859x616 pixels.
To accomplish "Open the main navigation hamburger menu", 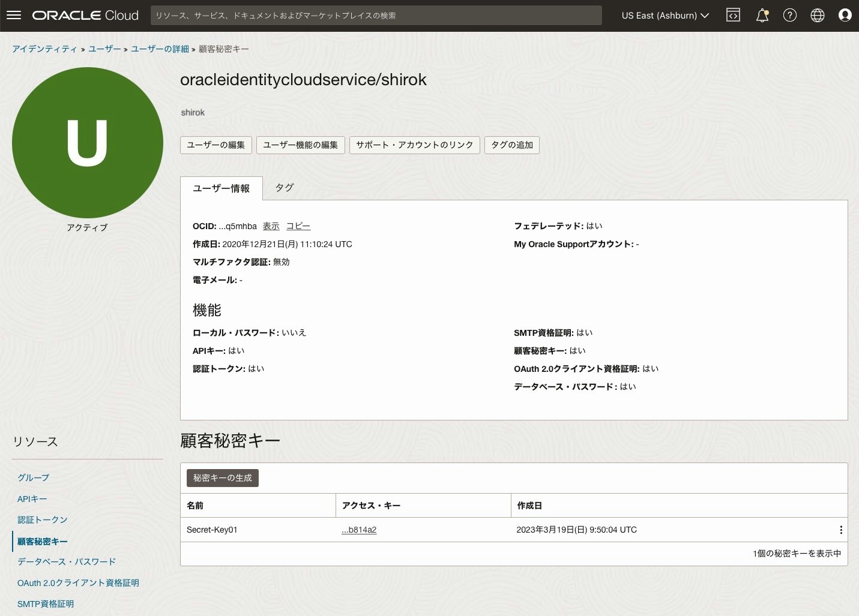I will pos(13,15).
